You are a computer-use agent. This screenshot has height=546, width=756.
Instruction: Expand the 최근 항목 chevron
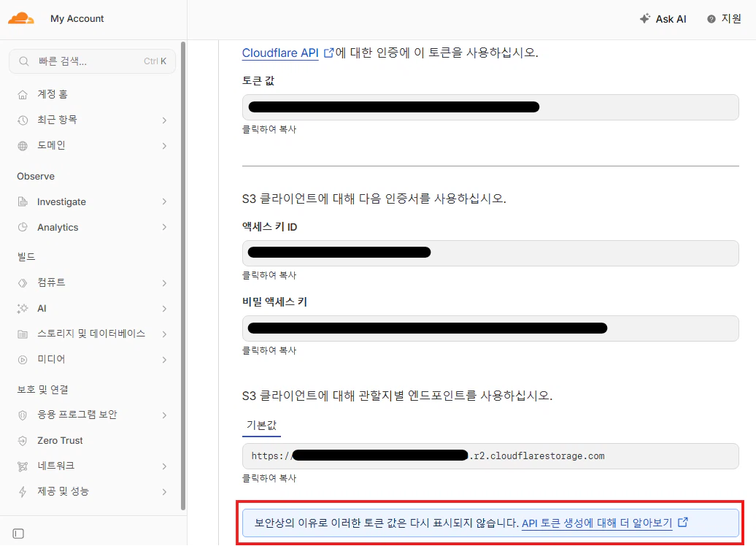click(164, 120)
